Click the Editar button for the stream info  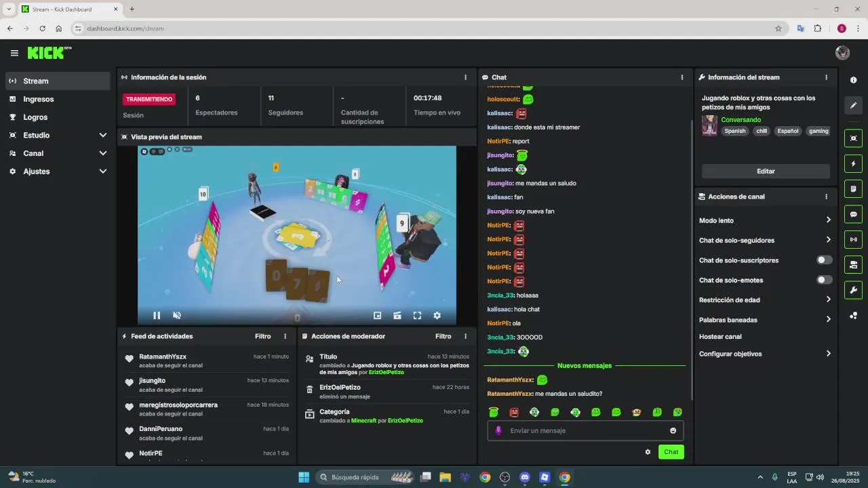(766, 171)
